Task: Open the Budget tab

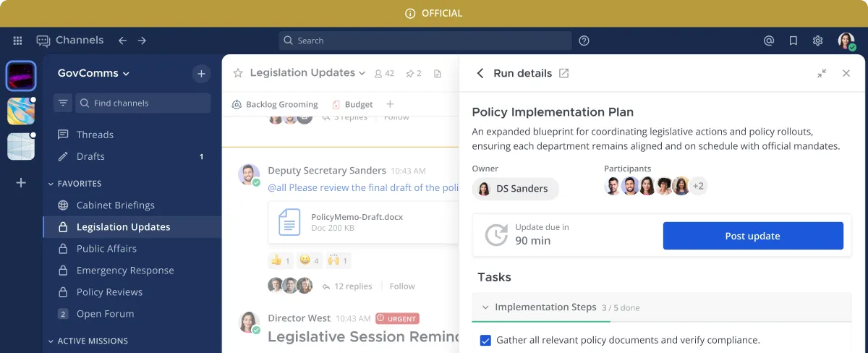Action: (352, 104)
